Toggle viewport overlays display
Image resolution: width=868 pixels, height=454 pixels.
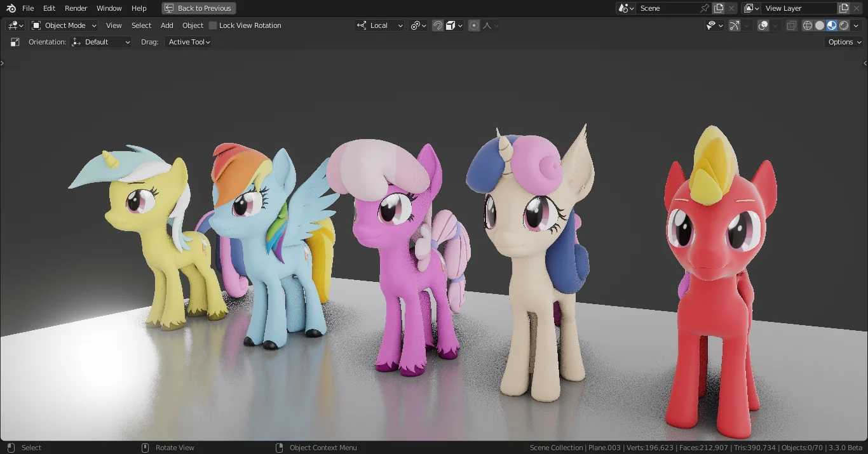(764, 25)
